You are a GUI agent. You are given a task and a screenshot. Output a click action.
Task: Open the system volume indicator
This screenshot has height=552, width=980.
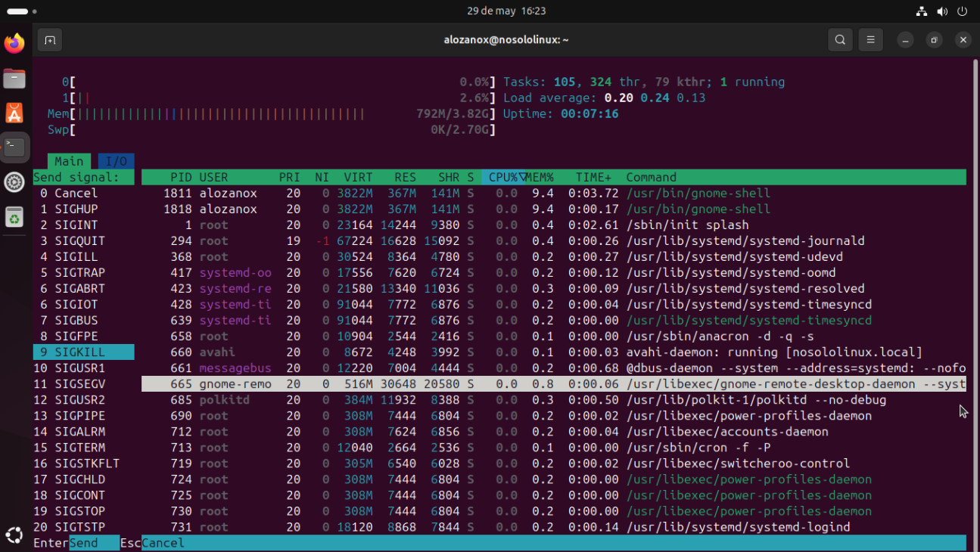point(942,11)
